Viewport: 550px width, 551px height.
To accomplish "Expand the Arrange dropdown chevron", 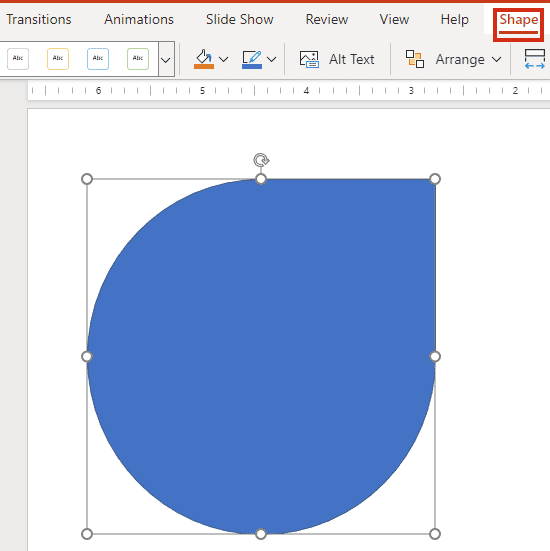I will point(497,59).
